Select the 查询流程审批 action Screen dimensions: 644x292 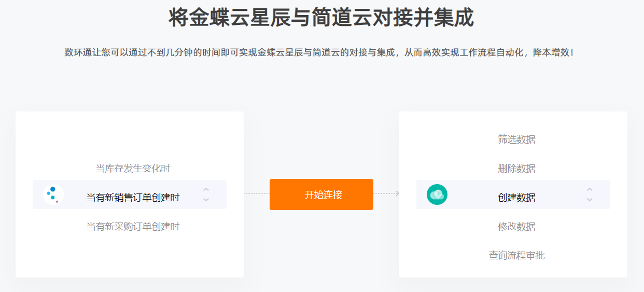(x=516, y=256)
